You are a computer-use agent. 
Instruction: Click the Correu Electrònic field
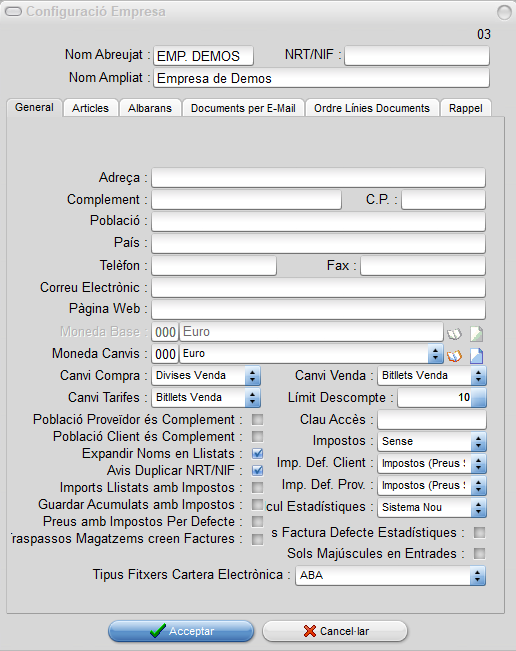318,288
